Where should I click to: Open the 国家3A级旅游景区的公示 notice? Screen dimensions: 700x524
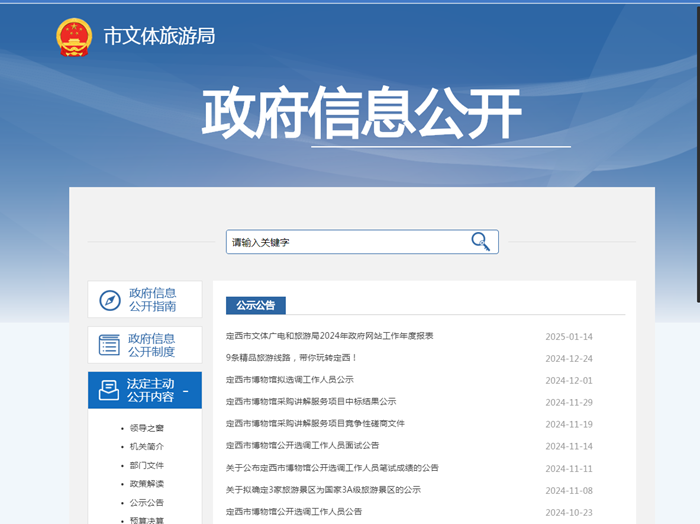pyautogui.click(x=323, y=490)
